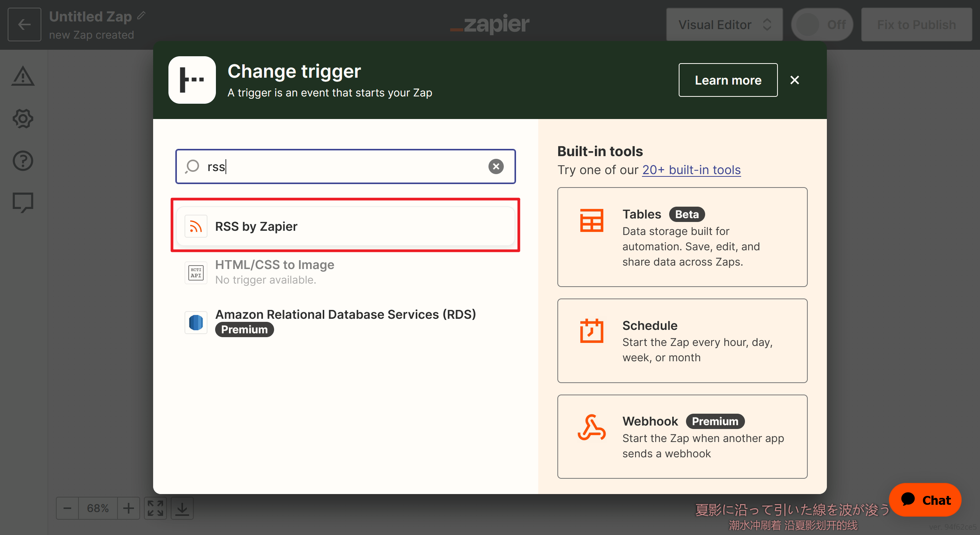
Task: Choose the Webhook built-in tool card
Action: point(683,437)
